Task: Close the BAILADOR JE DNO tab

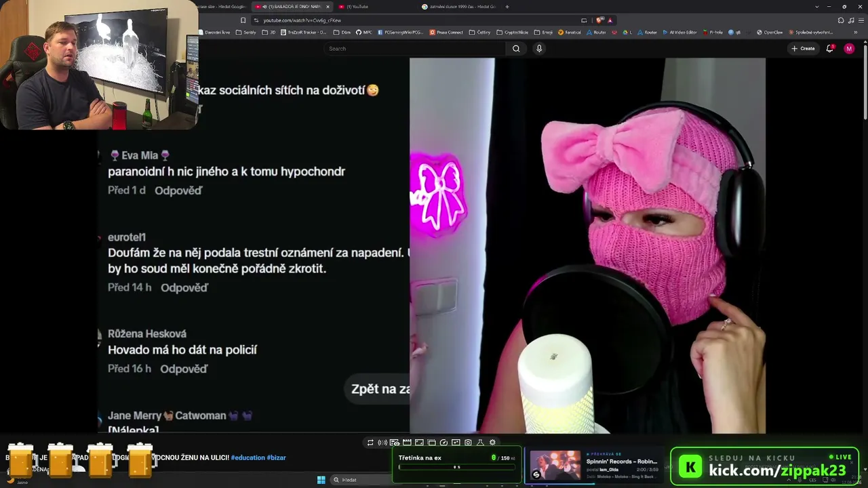Action: point(328,7)
